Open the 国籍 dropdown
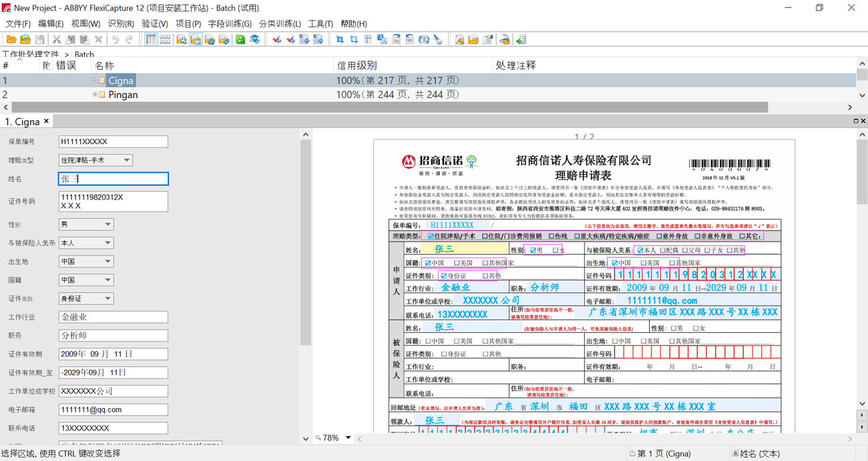Viewport: 868px width, 461px height. 107,280
